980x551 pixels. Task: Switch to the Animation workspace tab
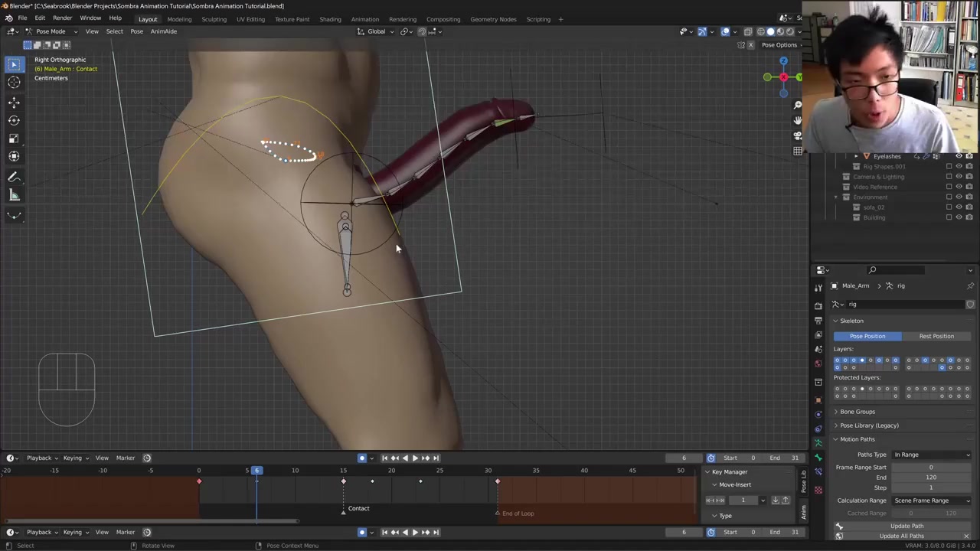pos(364,19)
